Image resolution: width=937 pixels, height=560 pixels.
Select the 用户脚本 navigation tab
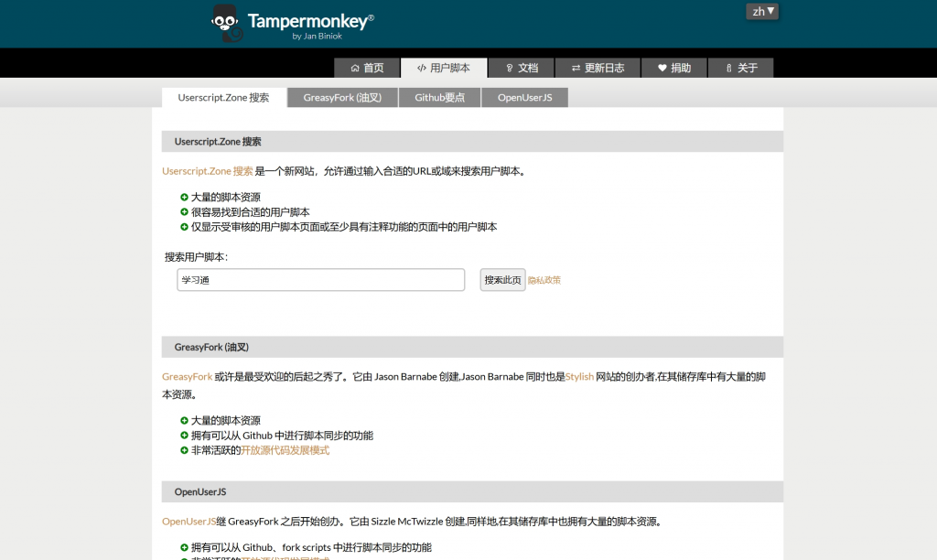coord(444,68)
